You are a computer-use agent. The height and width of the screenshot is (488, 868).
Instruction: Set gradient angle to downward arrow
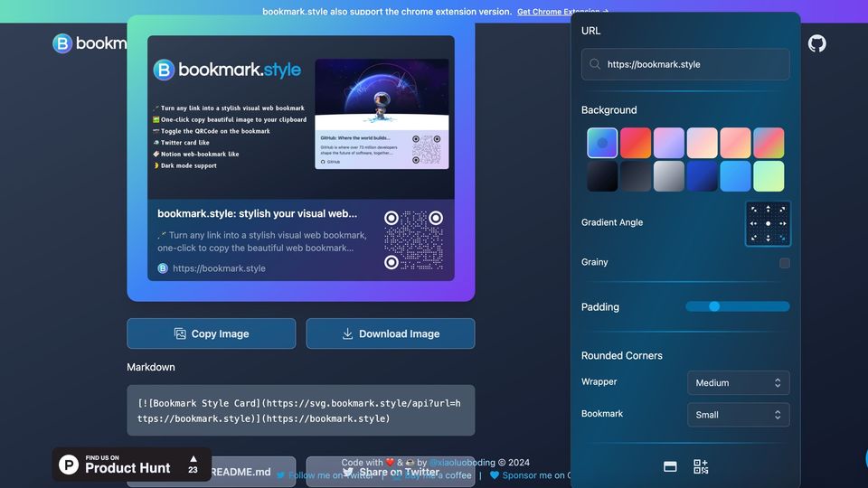click(768, 238)
